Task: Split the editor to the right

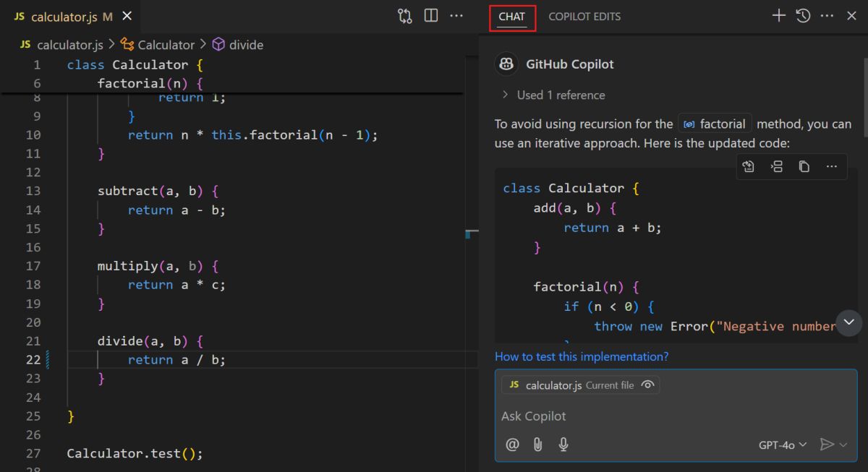Action: point(431,16)
